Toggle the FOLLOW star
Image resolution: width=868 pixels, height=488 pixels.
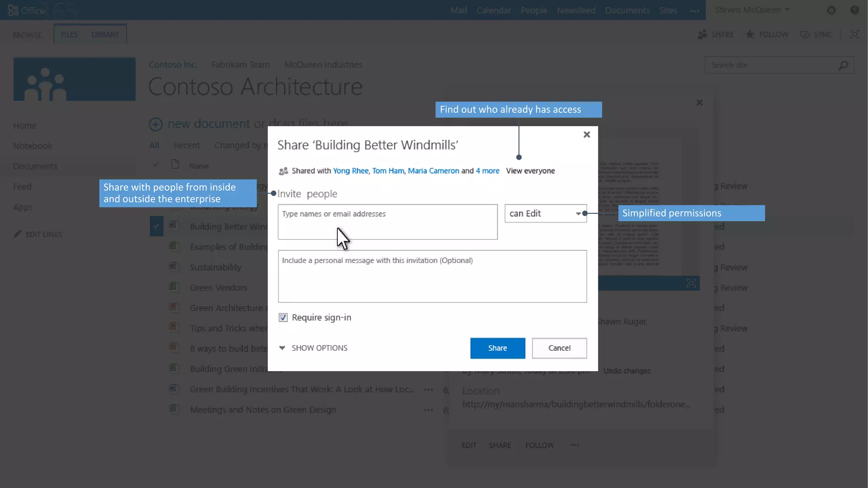(750, 34)
